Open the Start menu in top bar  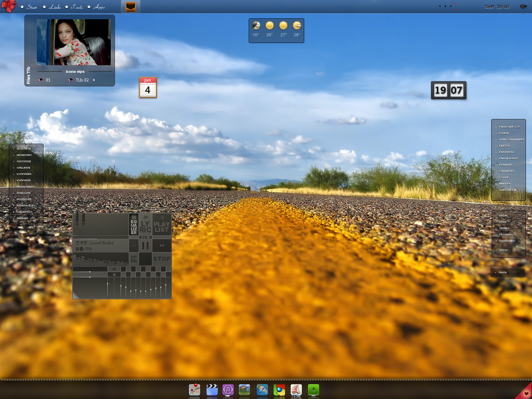pos(32,7)
